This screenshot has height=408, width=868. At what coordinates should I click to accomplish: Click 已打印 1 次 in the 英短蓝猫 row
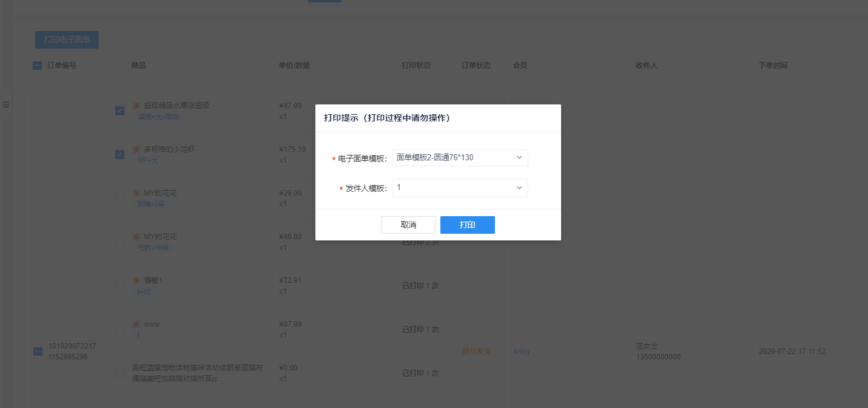pos(421,373)
